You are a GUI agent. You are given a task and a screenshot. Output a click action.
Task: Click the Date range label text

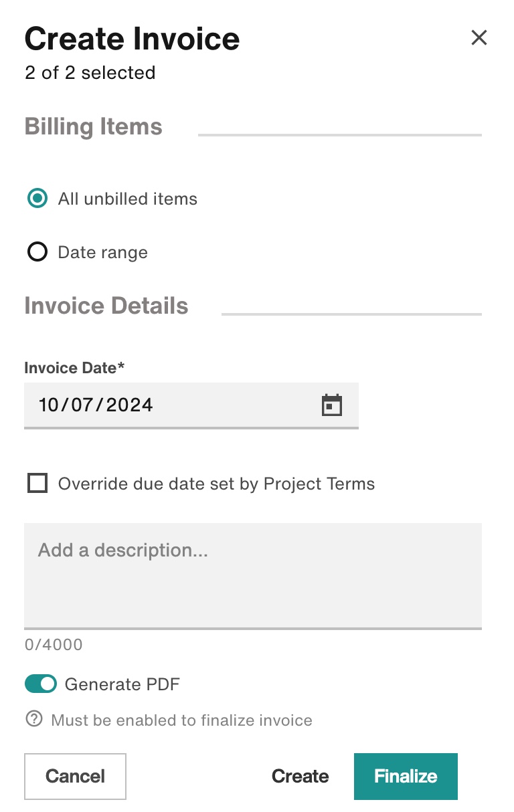click(x=103, y=252)
